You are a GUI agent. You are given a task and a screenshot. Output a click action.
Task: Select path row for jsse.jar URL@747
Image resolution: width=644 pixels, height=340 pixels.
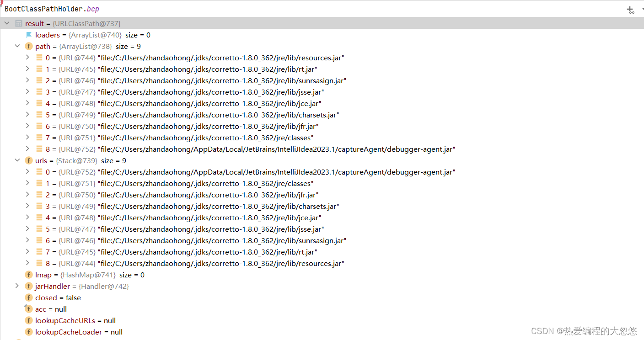pos(322,92)
